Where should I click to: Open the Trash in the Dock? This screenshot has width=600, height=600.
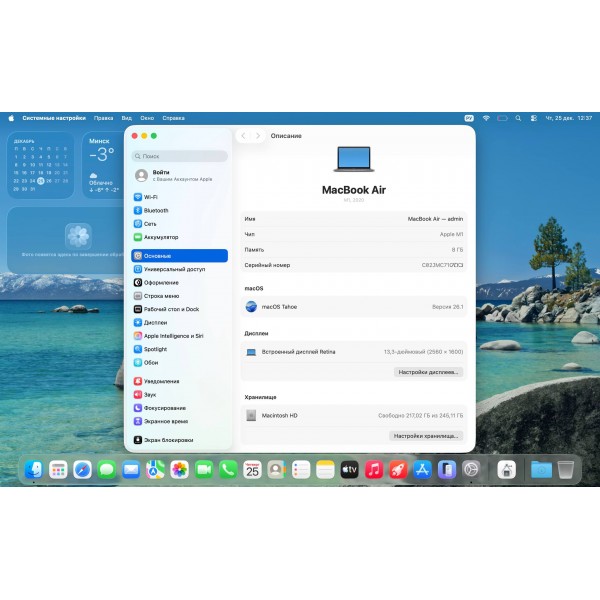(x=566, y=469)
